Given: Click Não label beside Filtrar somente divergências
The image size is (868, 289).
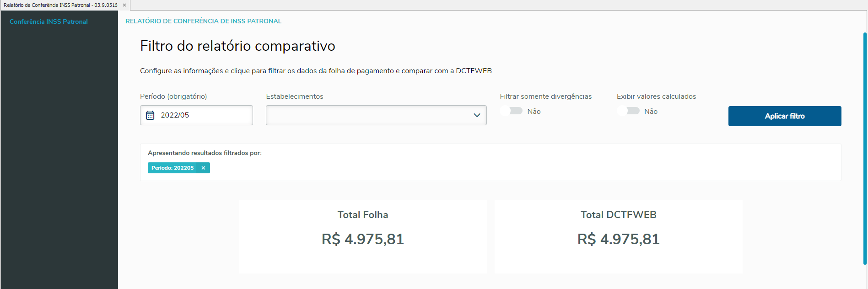Looking at the screenshot, I should pos(534,112).
